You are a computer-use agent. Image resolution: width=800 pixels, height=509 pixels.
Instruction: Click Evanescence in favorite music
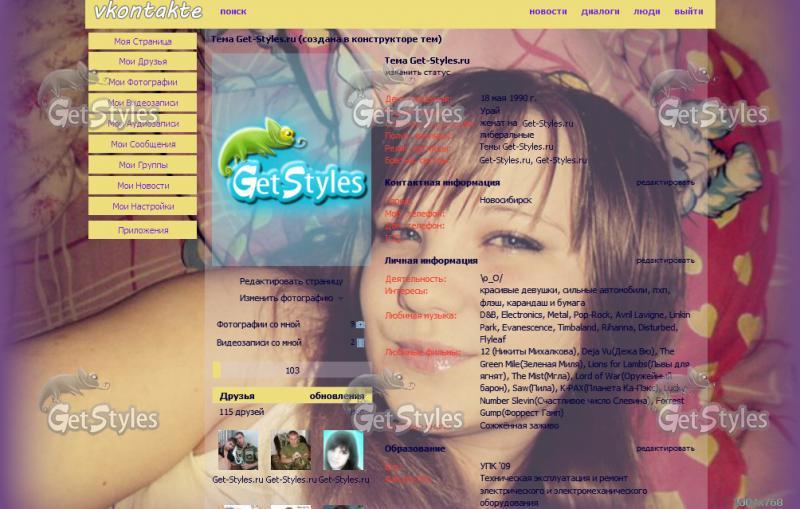526,327
